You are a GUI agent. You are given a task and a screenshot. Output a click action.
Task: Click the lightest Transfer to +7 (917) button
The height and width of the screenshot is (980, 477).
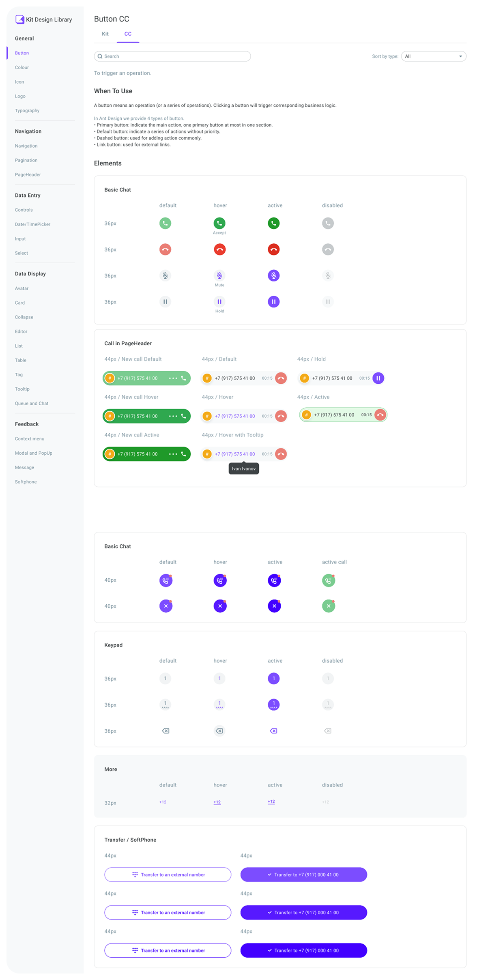pyautogui.click(x=304, y=875)
